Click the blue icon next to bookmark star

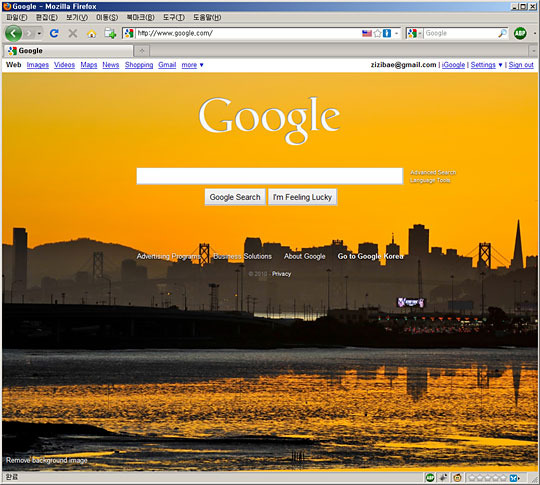click(387, 33)
